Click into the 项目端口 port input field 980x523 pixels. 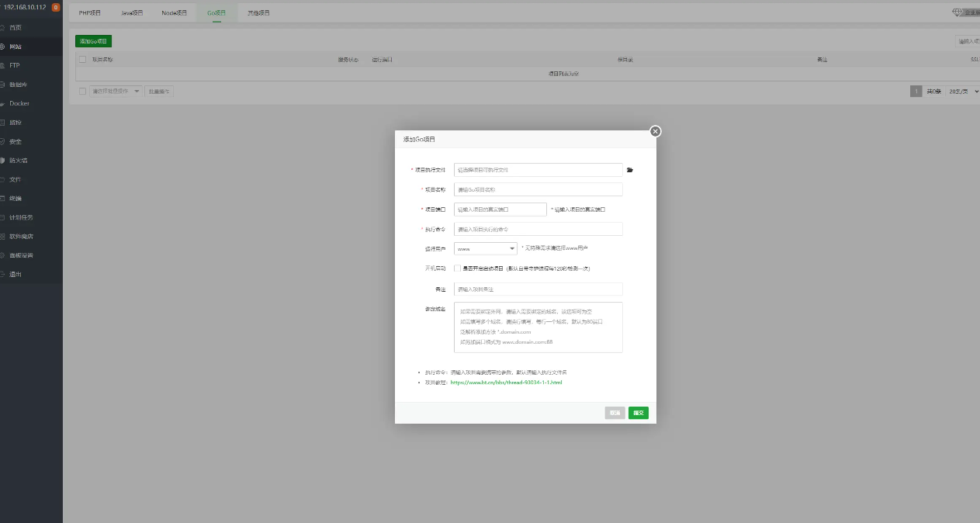coord(500,210)
